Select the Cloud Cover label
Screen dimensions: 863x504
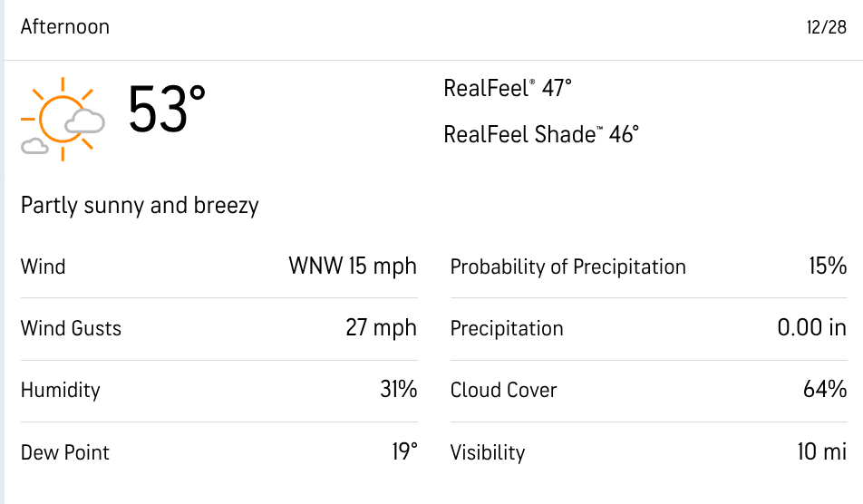click(x=504, y=390)
